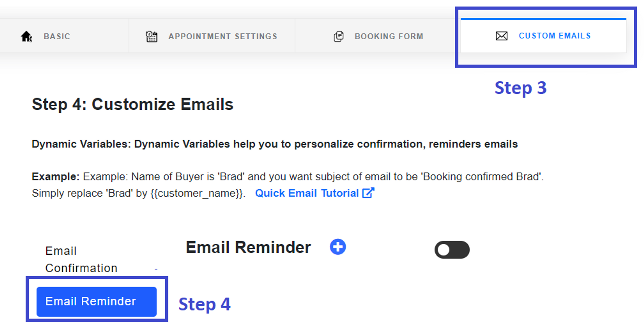Add an email reminder with the plus icon
Image resolution: width=644 pixels, height=332 pixels.
337,247
